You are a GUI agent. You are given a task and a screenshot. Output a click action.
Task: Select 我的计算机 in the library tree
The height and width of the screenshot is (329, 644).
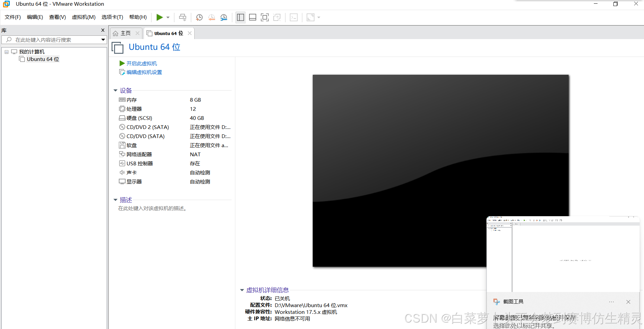tap(32, 52)
